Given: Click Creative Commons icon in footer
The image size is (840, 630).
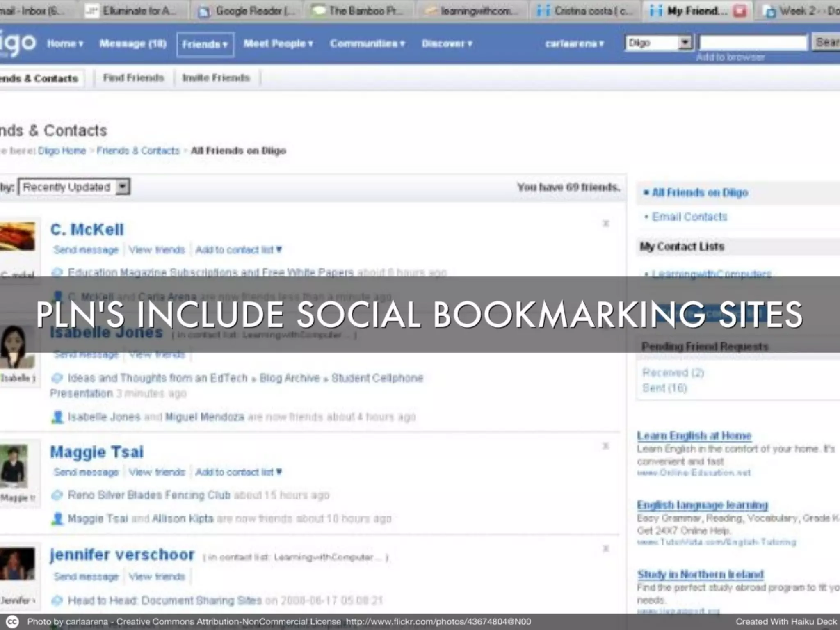Looking at the screenshot, I should (x=12, y=622).
